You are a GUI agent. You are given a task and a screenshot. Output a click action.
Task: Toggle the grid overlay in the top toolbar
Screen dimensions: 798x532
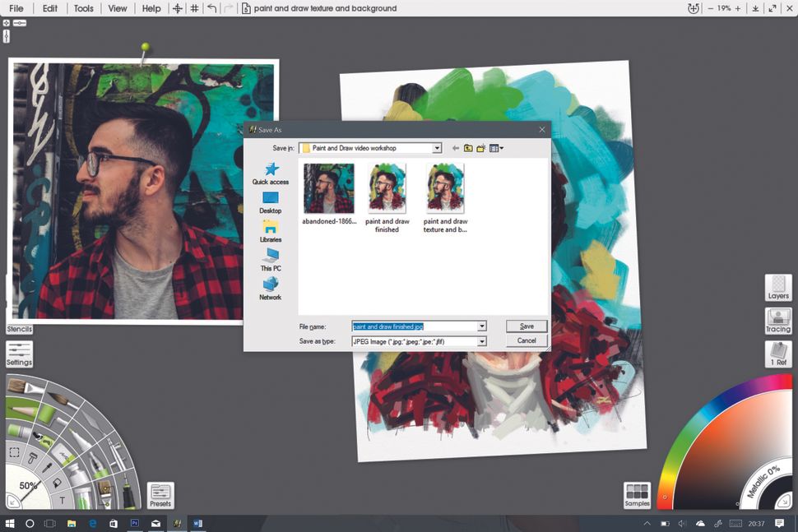tap(194, 8)
